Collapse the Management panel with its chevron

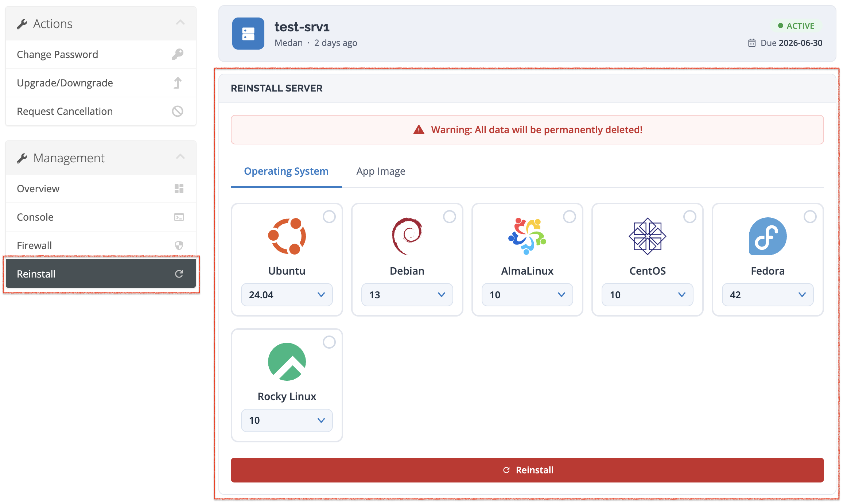(180, 157)
